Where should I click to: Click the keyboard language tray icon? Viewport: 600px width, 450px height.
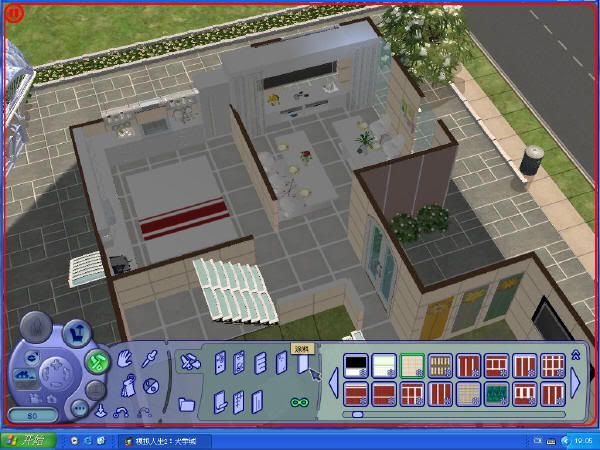(x=551, y=441)
